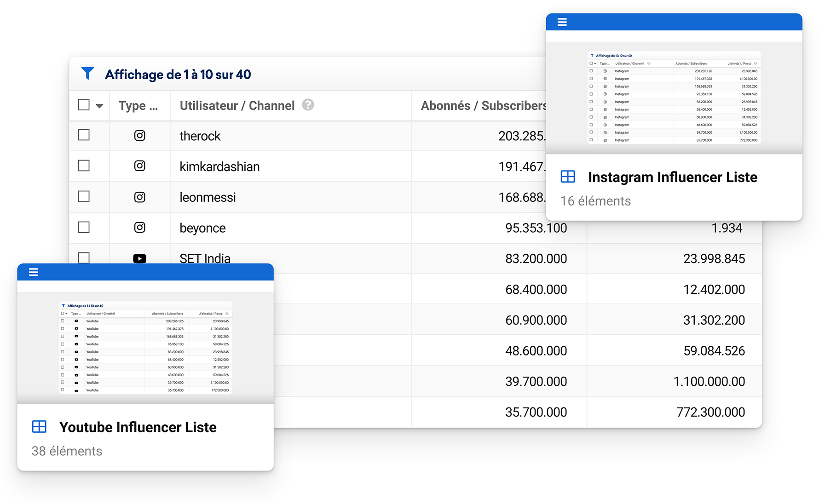Sort by Type column header
The width and height of the screenshot is (831, 504).
138,106
